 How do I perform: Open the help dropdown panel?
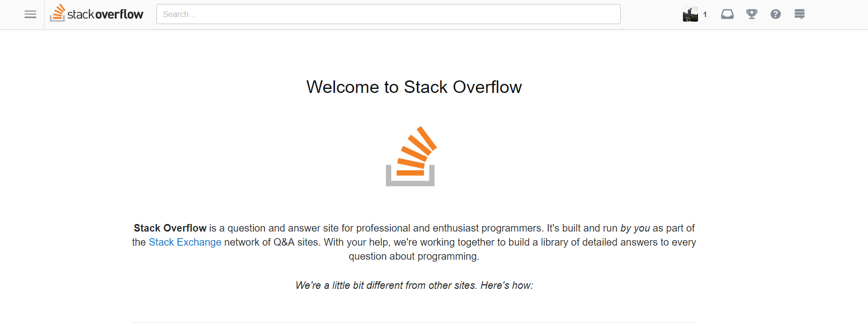775,14
